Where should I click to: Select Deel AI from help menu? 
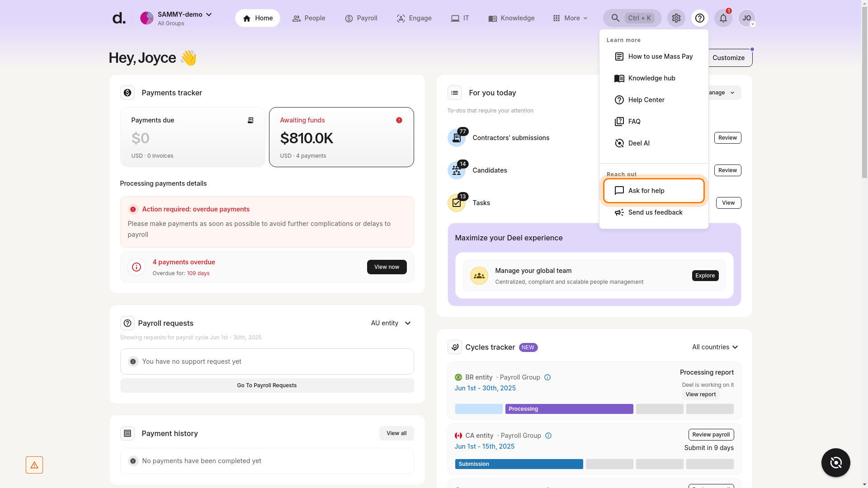tap(654, 143)
